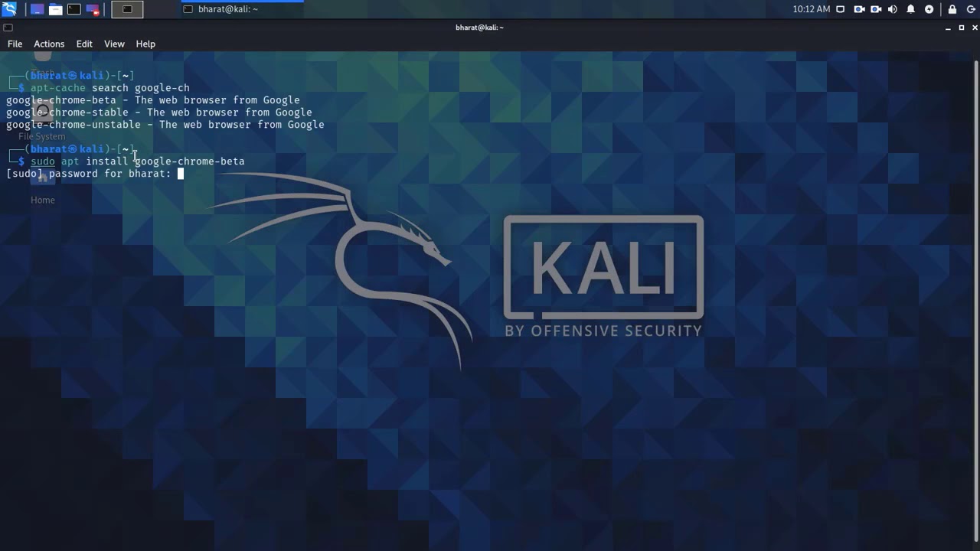Click the 10:12 AM panel clock
980x551 pixels.
[x=811, y=9]
